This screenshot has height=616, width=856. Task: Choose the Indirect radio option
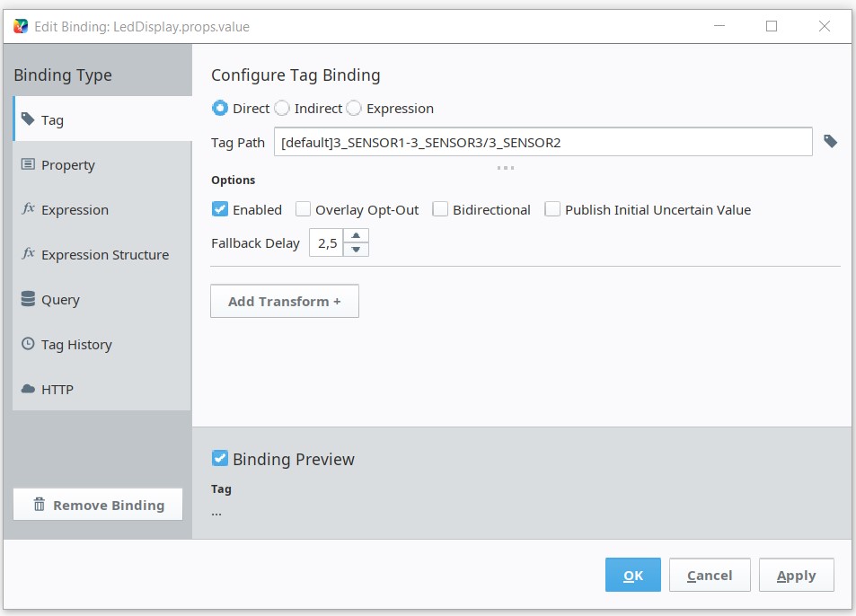click(x=282, y=108)
